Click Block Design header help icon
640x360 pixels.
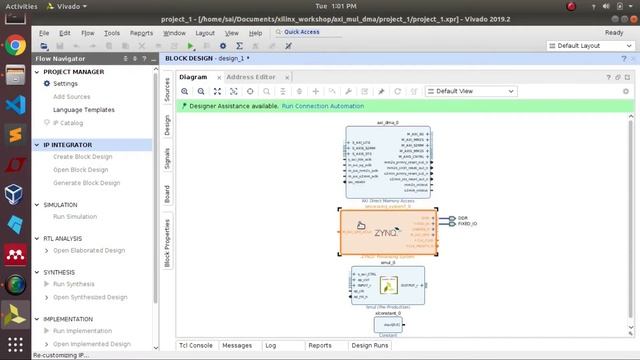pyautogui.click(x=624, y=59)
